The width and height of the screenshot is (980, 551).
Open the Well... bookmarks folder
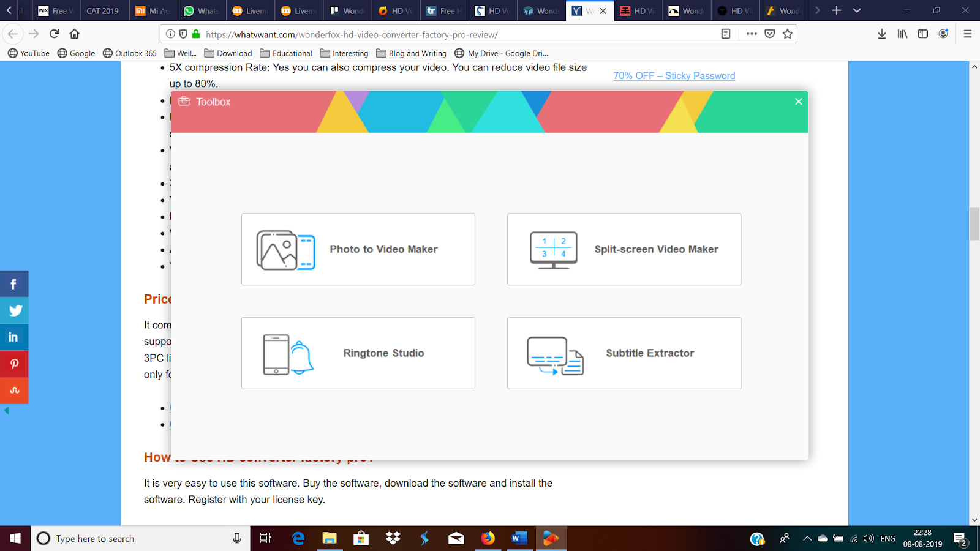pyautogui.click(x=181, y=53)
